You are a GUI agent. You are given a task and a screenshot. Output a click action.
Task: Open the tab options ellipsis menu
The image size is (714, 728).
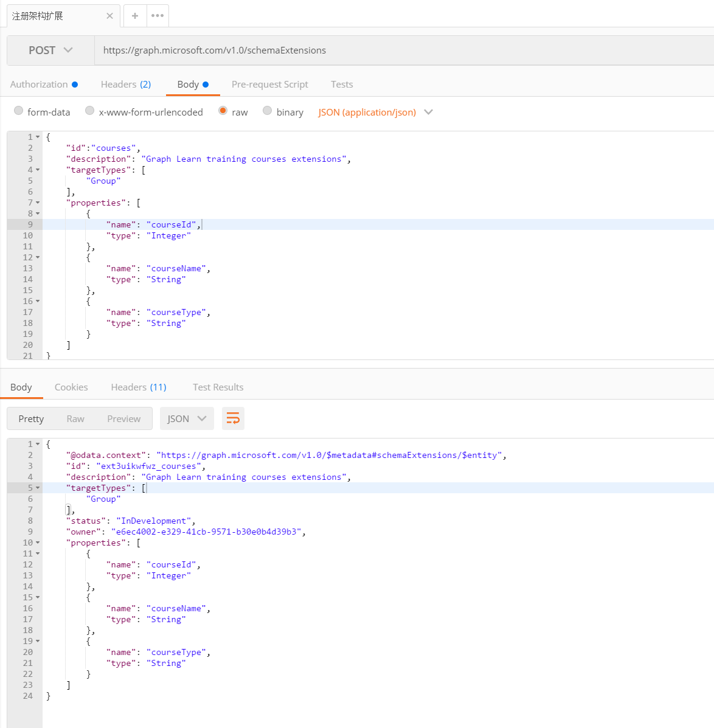click(158, 16)
